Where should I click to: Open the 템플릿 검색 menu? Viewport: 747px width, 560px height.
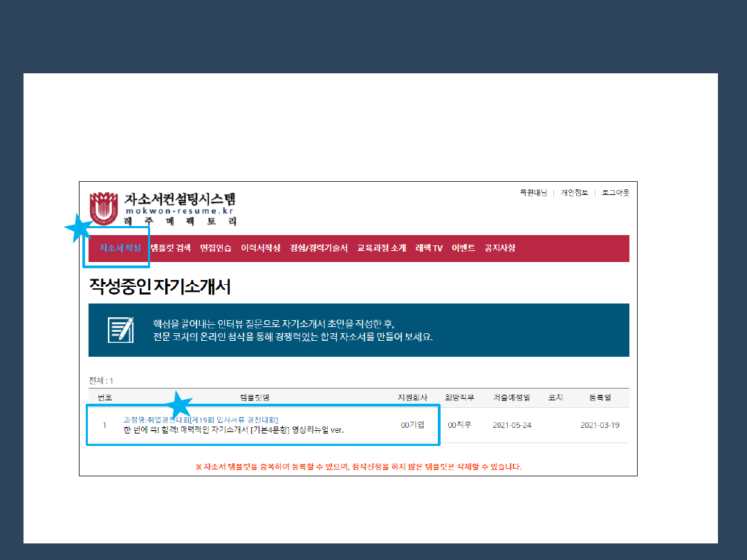170,248
